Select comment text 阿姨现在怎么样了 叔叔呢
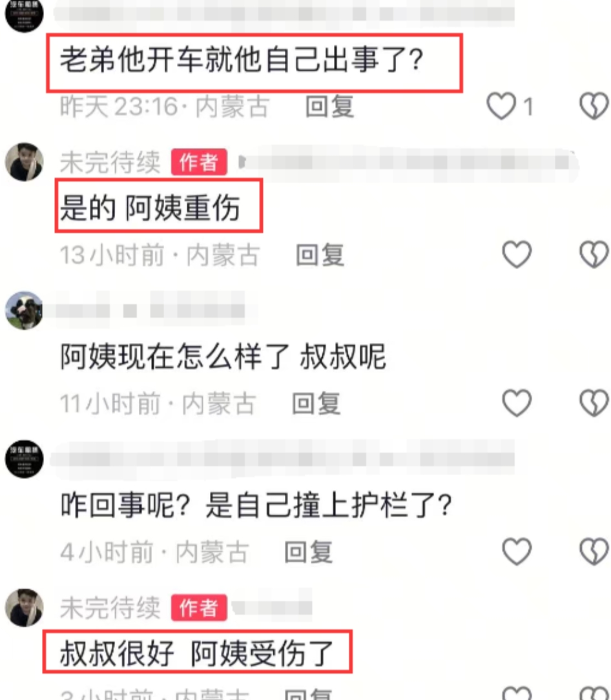The width and height of the screenshot is (611, 700). click(223, 356)
